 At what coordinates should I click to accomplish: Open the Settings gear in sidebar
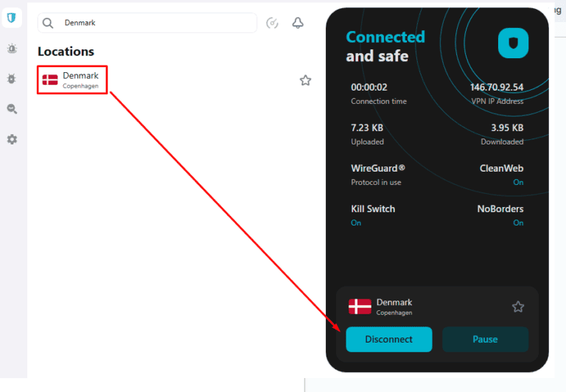tap(12, 139)
